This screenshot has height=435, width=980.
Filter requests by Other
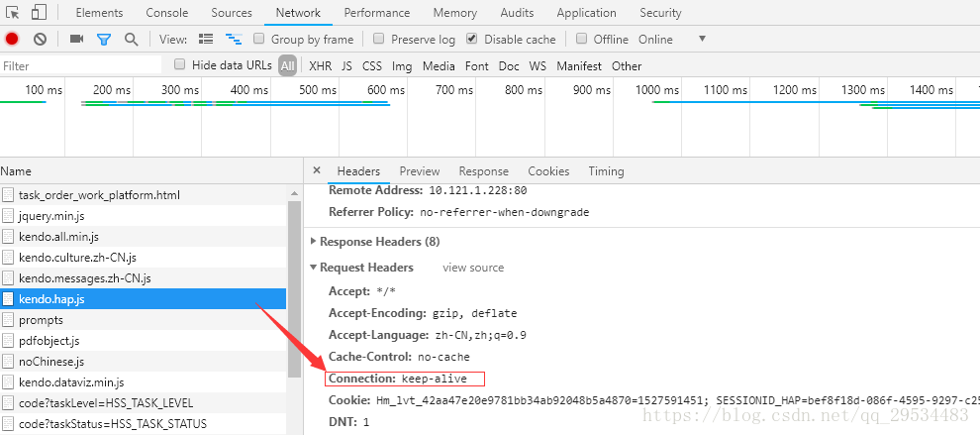(627, 65)
